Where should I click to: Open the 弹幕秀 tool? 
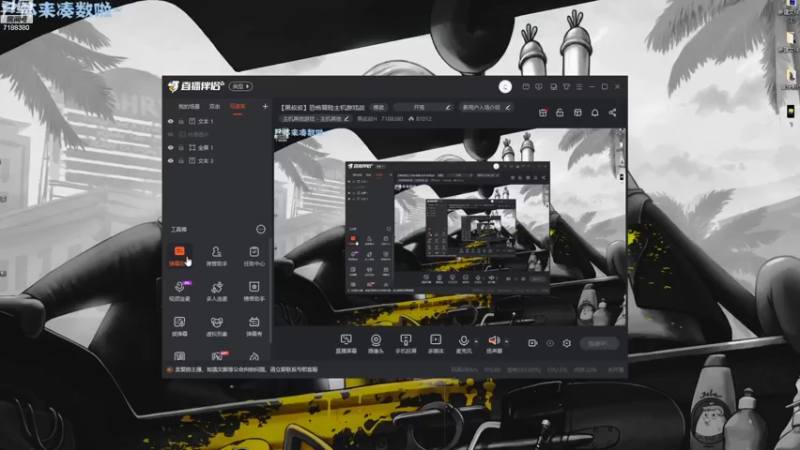[x=254, y=326]
